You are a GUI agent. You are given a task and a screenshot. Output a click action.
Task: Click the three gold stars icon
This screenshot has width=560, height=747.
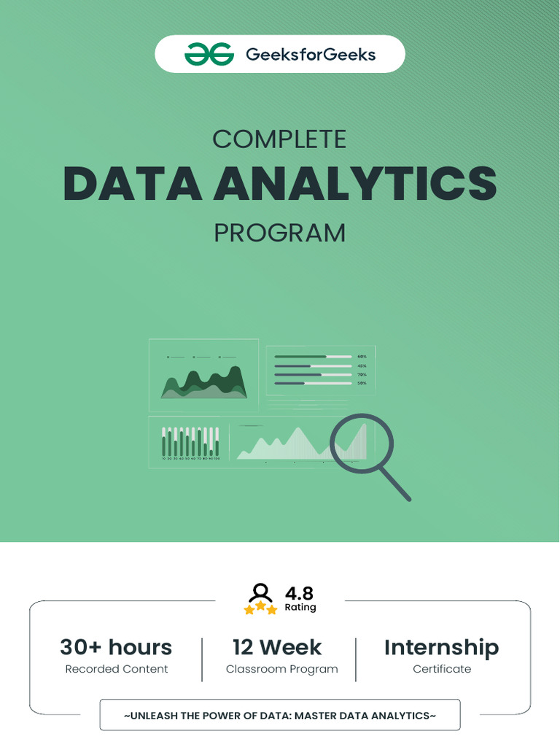260,608
